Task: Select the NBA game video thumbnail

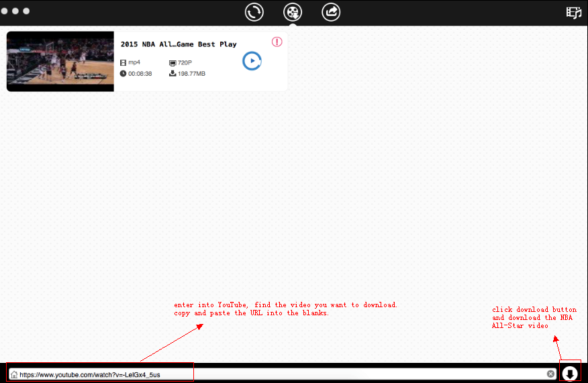Action: click(60, 62)
